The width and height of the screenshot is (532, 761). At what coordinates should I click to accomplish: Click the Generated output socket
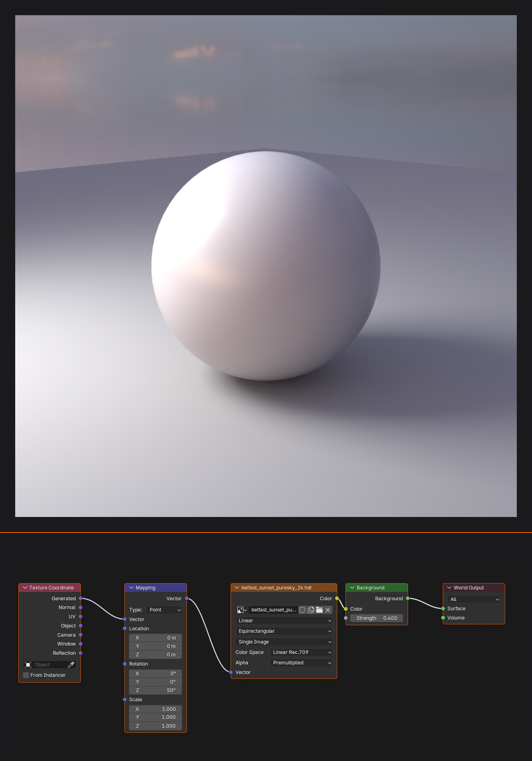point(81,598)
